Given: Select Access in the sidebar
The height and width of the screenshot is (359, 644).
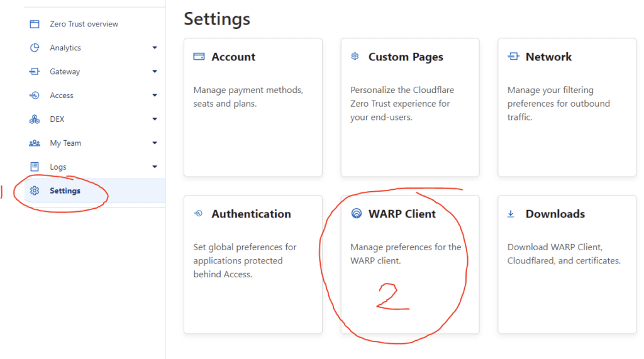Looking at the screenshot, I should [62, 96].
